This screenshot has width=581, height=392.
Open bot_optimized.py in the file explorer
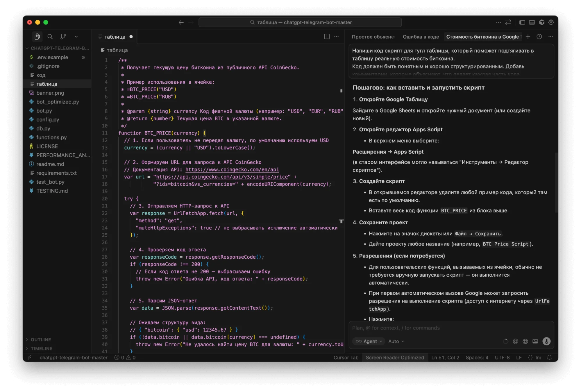(58, 102)
